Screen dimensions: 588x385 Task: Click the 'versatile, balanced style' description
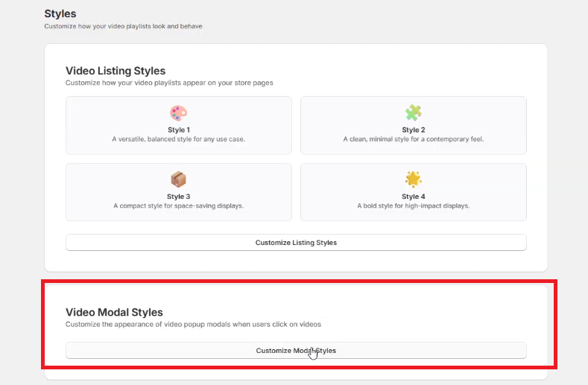click(178, 139)
